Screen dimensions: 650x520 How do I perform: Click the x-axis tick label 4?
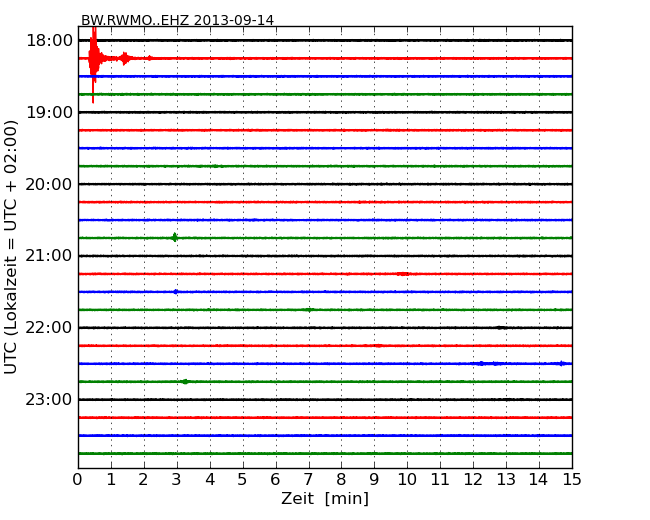click(x=210, y=480)
